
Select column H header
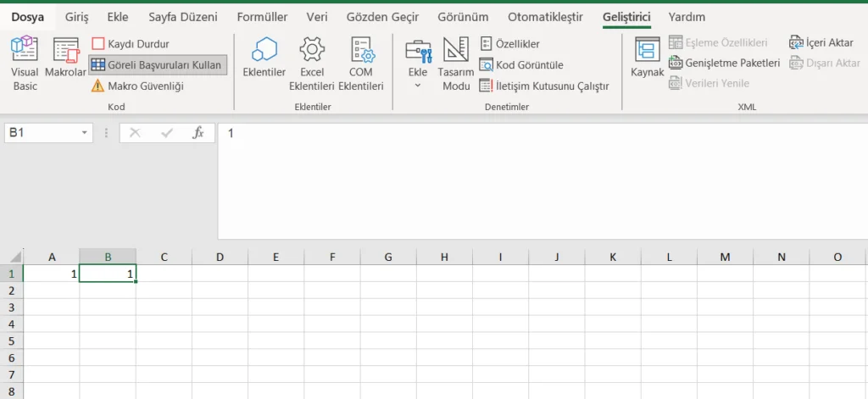point(444,257)
